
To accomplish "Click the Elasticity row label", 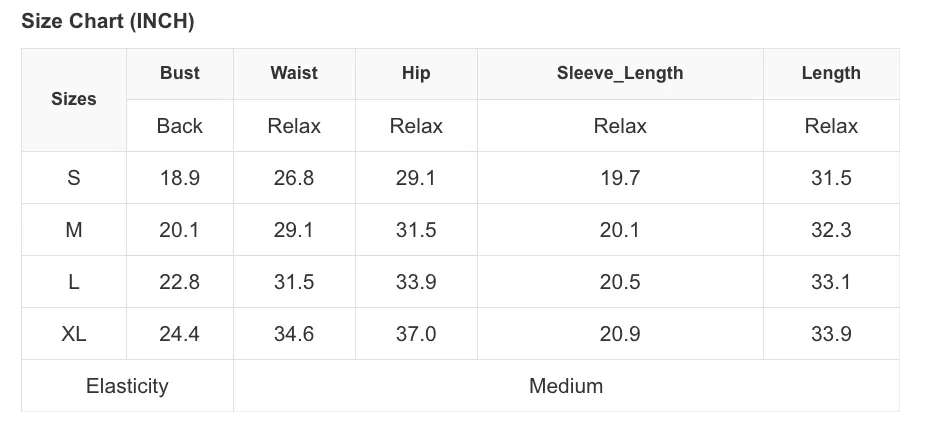I will tap(127, 386).
